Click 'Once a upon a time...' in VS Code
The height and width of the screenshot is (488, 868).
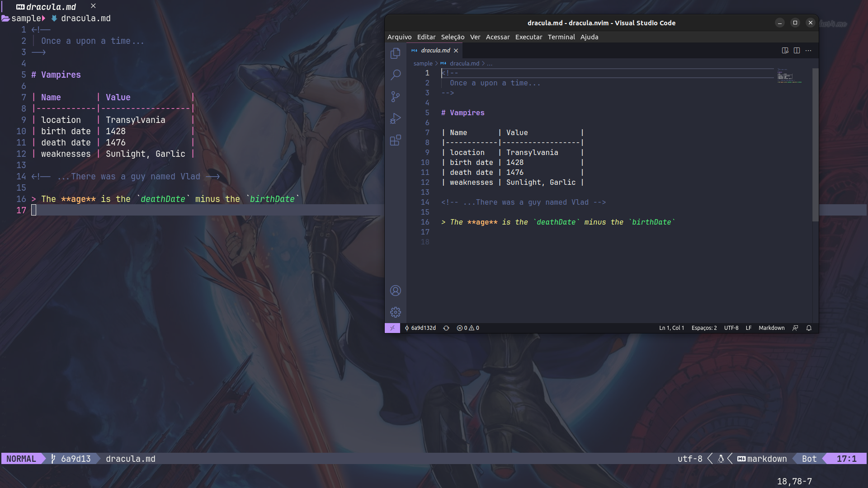point(495,83)
